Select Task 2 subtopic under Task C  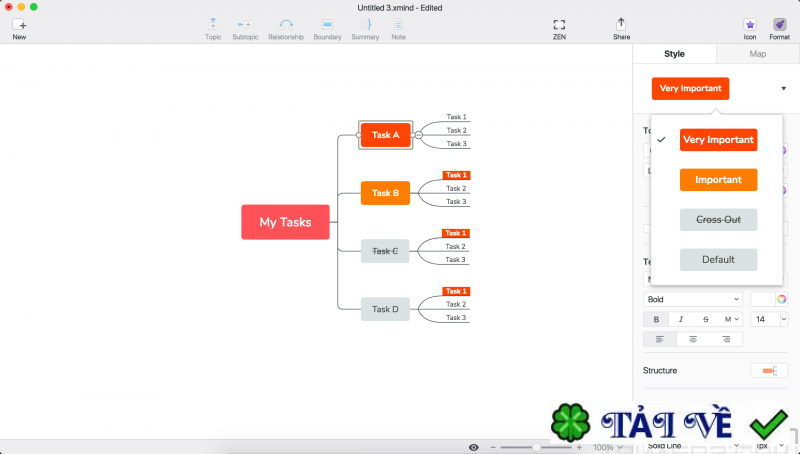tap(456, 246)
